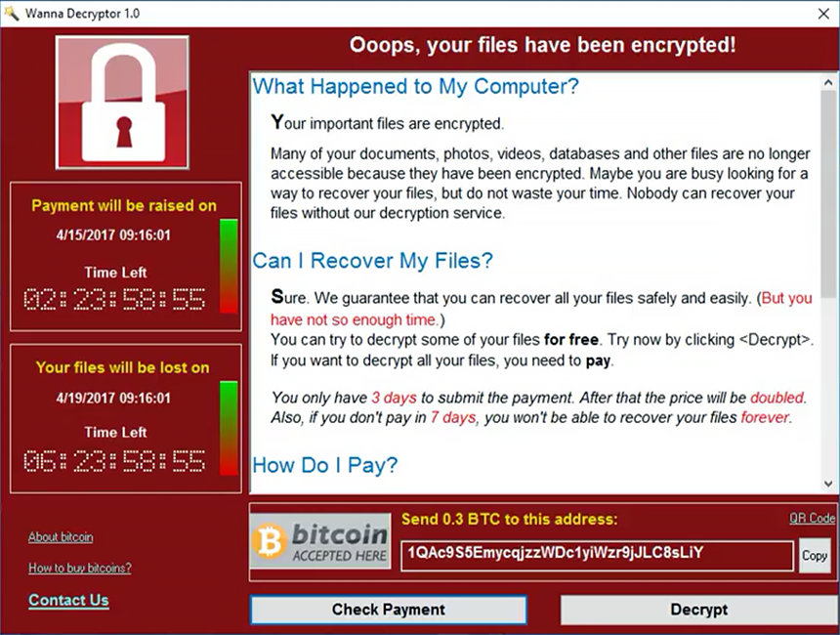Click the scroll up arrow of message pane

827,81
